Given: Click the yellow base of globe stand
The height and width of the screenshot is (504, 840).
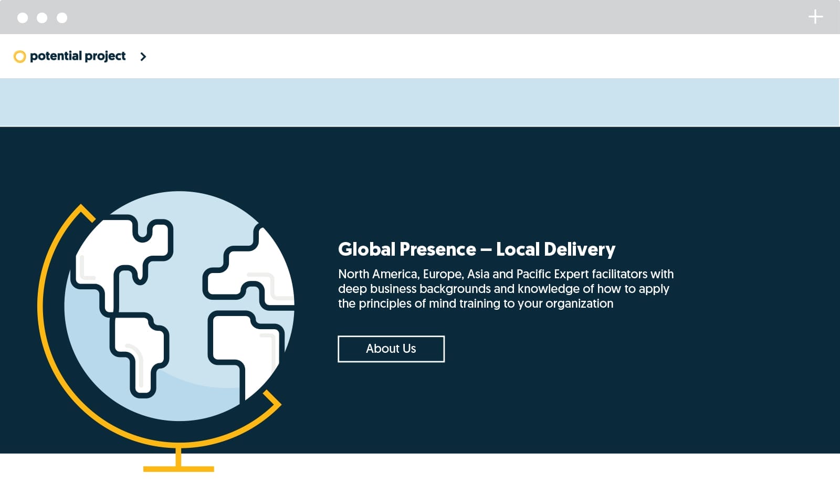Looking at the screenshot, I should [178, 468].
